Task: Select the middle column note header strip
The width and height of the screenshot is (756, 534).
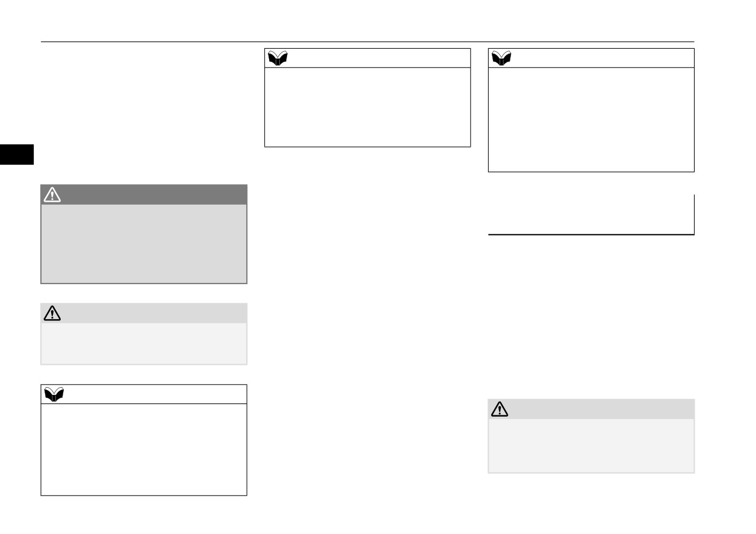Action: 367,58
